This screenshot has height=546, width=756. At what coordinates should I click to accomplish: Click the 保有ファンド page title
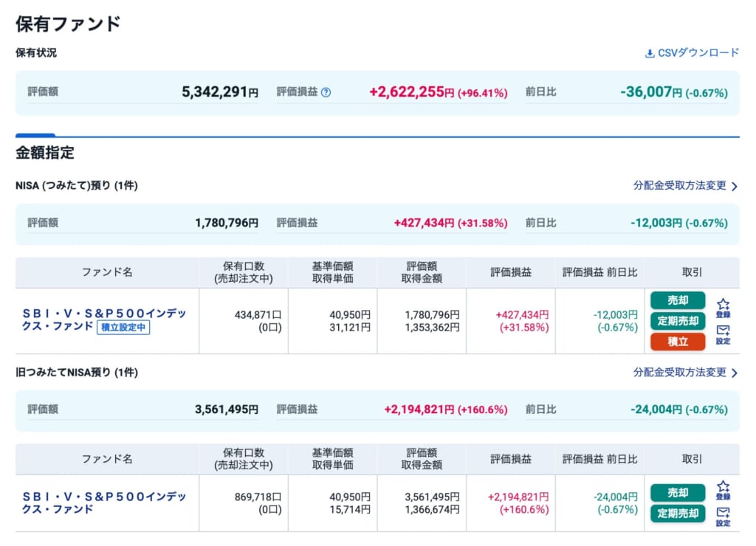tap(68, 24)
